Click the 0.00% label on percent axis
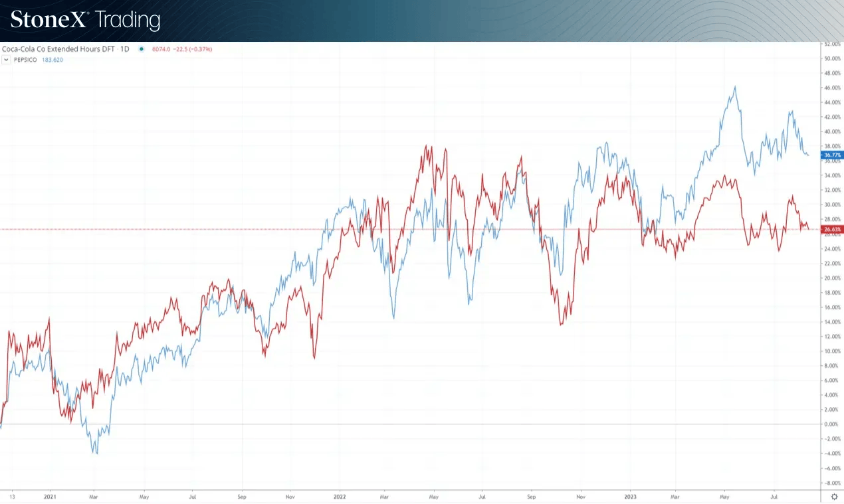 click(832, 424)
